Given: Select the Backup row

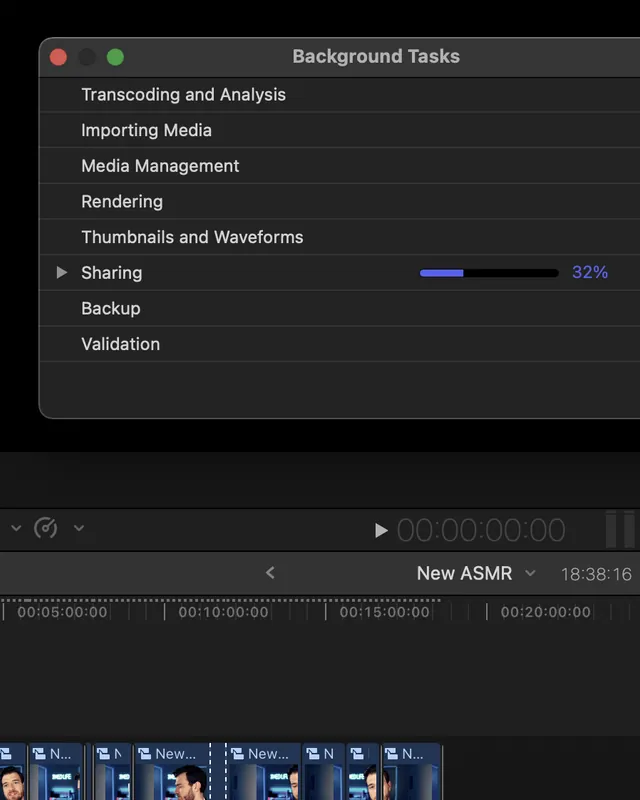Looking at the screenshot, I should (339, 309).
